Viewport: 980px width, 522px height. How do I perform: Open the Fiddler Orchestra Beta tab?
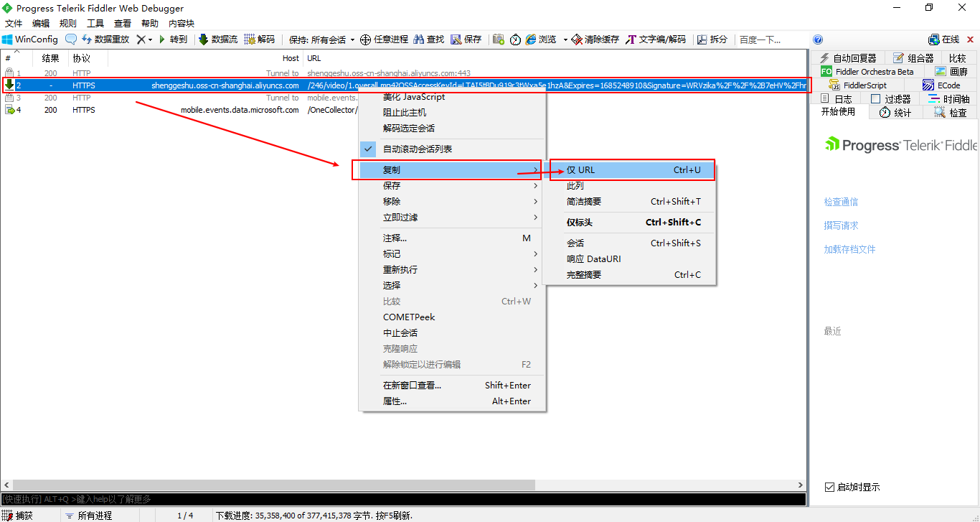click(867, 72)
